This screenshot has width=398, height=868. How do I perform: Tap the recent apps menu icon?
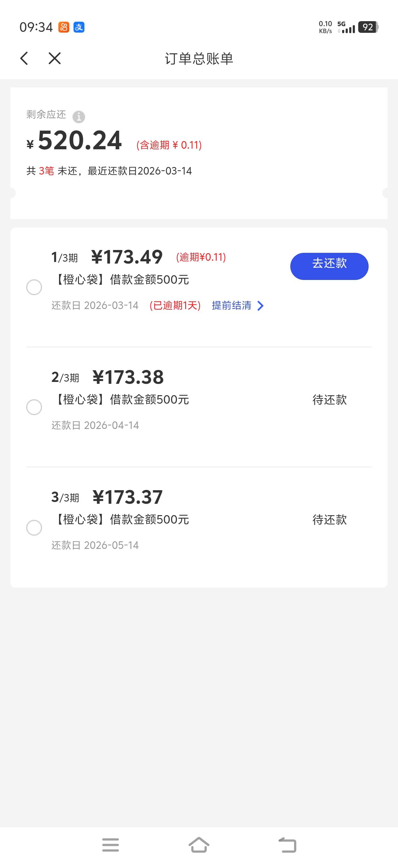(111, 844)
